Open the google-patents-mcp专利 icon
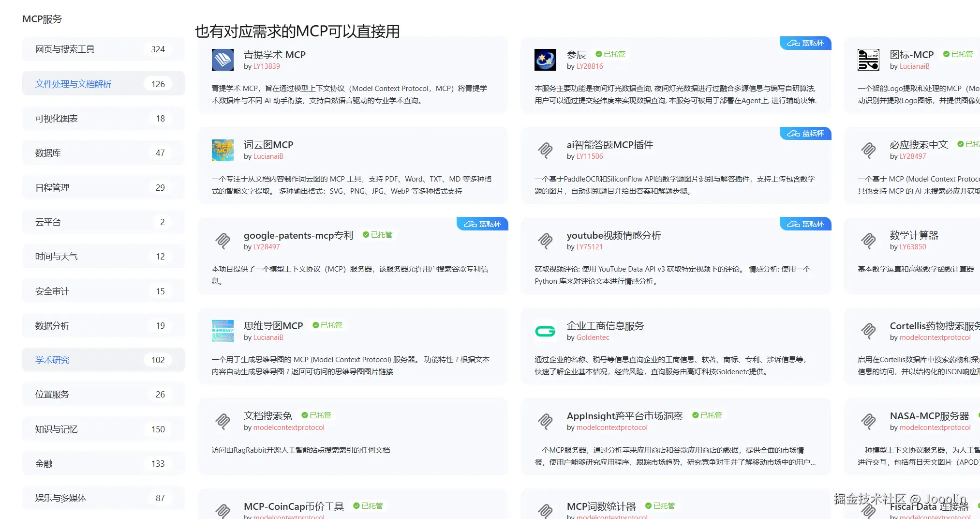This screenshot has height=519, width=980. tap(223, 241)
